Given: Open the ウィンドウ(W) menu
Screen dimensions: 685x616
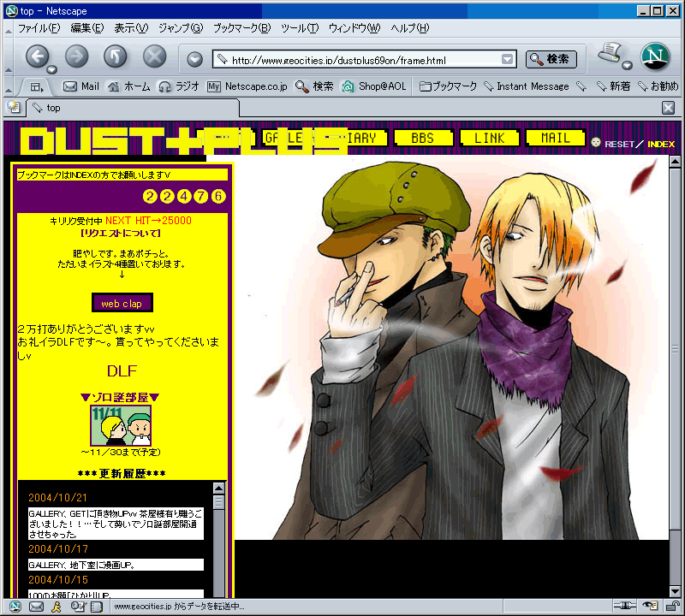Looking at the screenshot, I should (354, 28).
